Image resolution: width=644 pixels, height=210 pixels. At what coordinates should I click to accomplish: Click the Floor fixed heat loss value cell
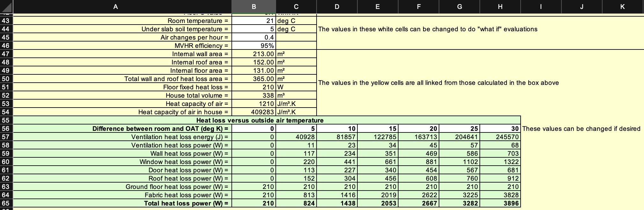(x=253, y=87)
